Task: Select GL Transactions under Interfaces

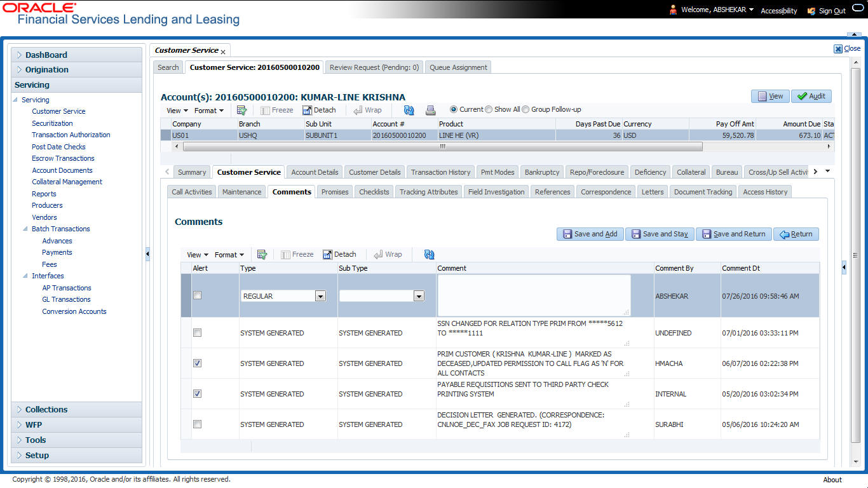Action: point(66,299)
